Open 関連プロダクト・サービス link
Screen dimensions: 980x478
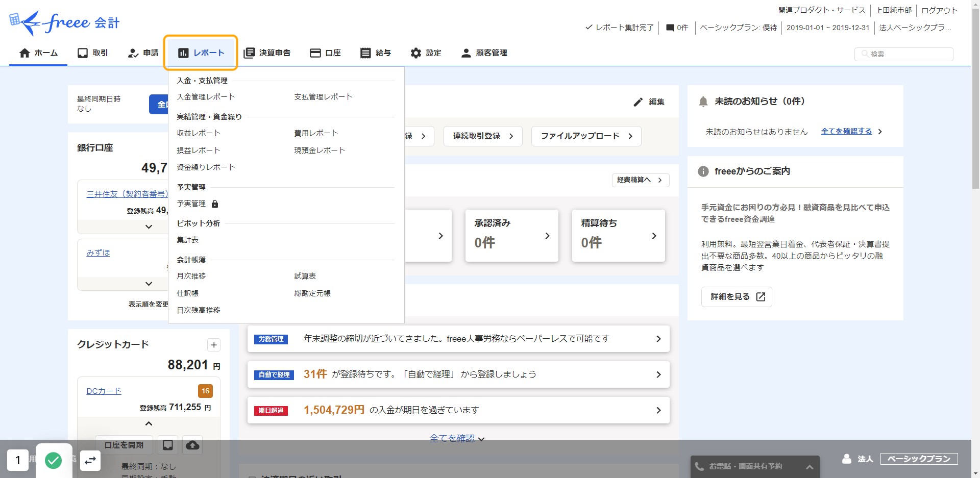(x=822, y=10)
